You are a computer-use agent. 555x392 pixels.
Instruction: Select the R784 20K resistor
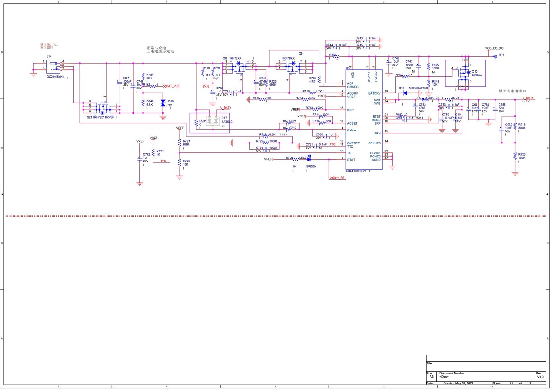[x=143, y=76]
